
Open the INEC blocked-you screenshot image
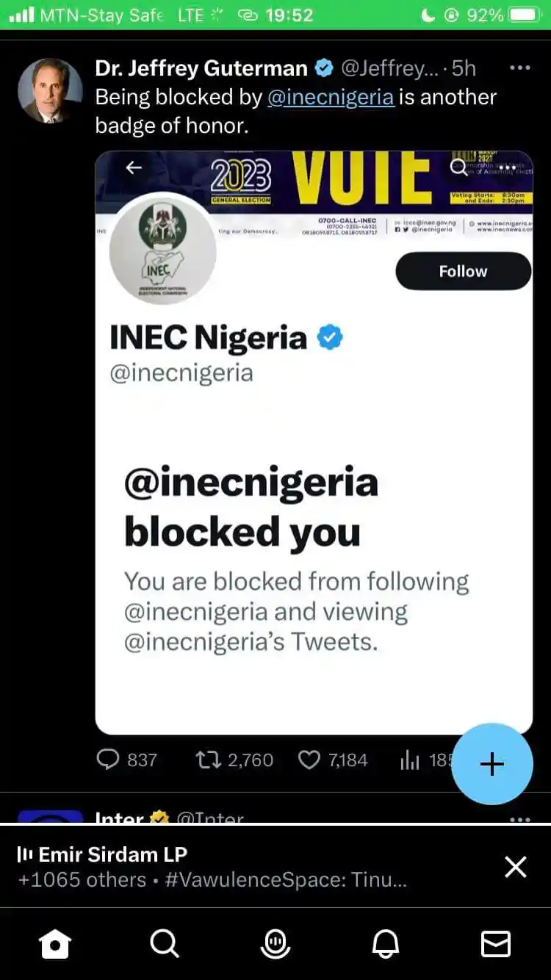point(314,441)
